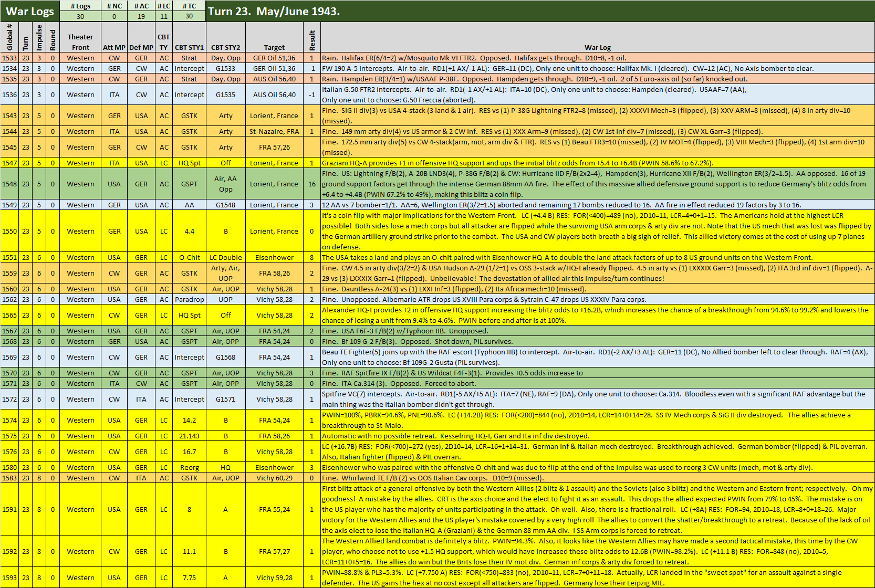Select 'Air, OPP' cell in row 1568
This screenshot has width=875, height=588.
(226, 341)
